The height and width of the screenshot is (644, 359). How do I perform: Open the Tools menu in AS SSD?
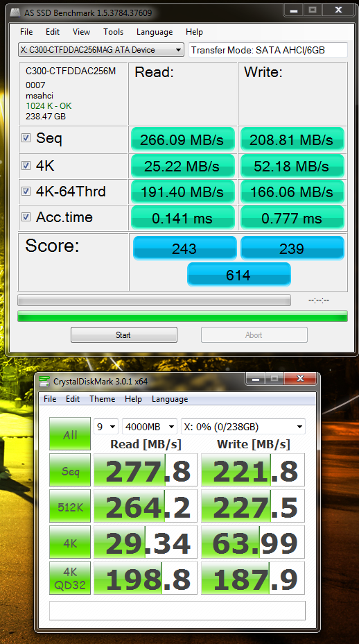click(113, 32)
